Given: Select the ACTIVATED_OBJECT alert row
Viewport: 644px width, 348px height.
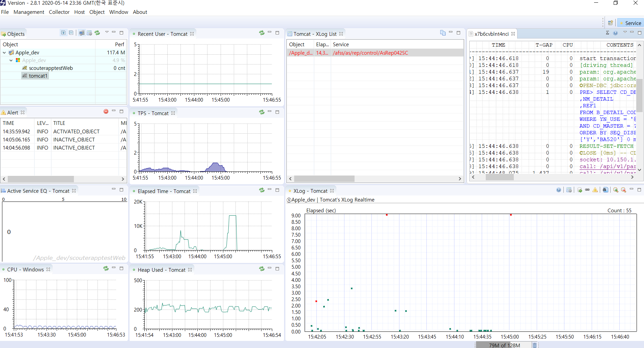Looking at the screenshot, I should tap(64, 132).
